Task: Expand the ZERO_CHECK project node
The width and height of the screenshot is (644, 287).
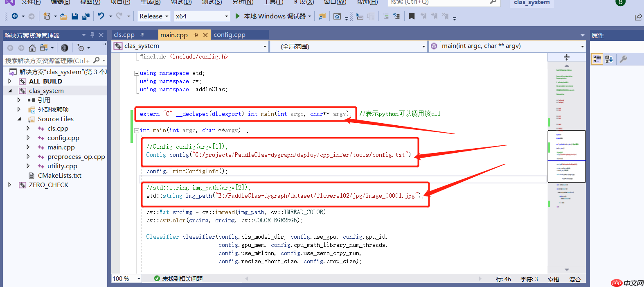Action: click(x=10, y=185)
